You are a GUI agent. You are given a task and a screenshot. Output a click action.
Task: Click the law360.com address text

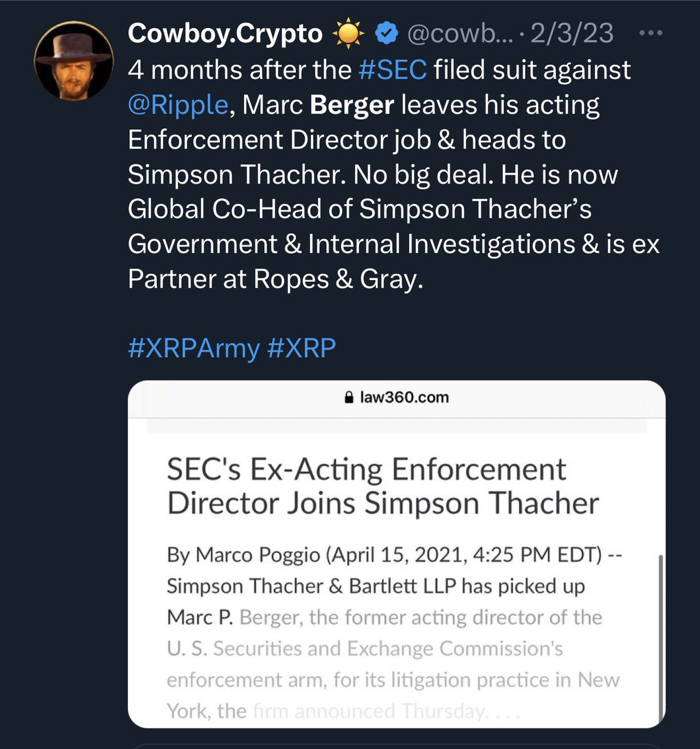(404, 398)
